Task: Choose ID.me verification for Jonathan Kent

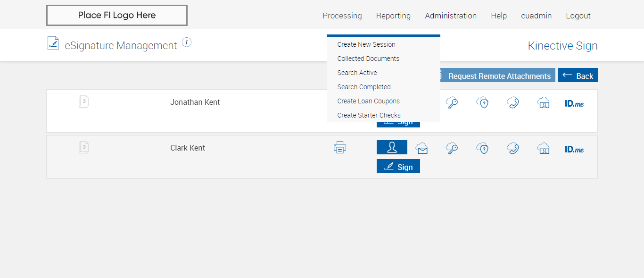Action: pos(574,103)
